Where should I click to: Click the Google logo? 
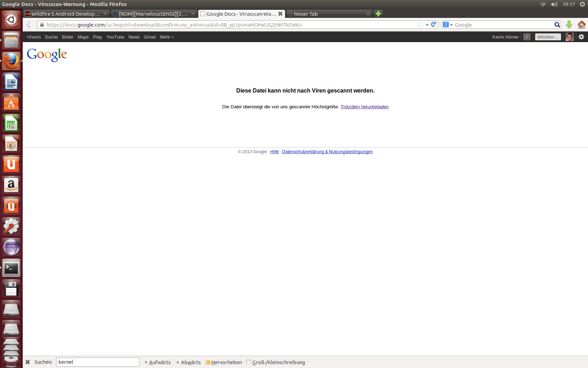tap(47, 55)
